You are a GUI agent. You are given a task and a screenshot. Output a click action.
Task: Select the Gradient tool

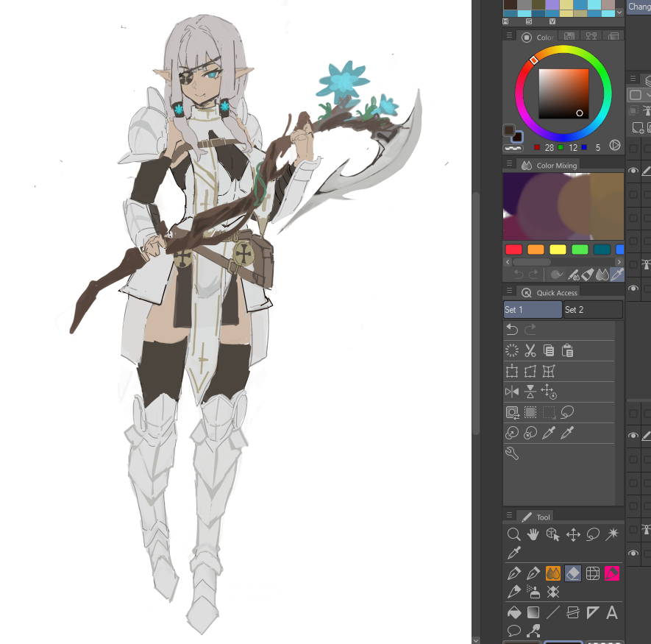pyautogui.click(x=533, y=612)
